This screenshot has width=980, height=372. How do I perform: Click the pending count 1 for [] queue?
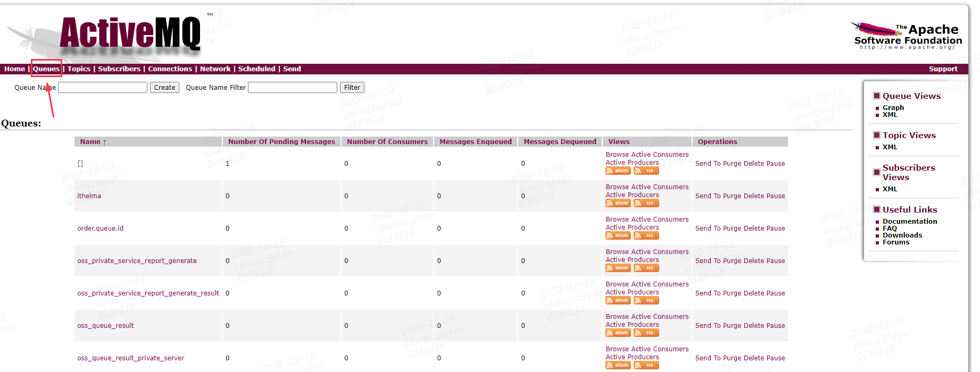point(227,164)
